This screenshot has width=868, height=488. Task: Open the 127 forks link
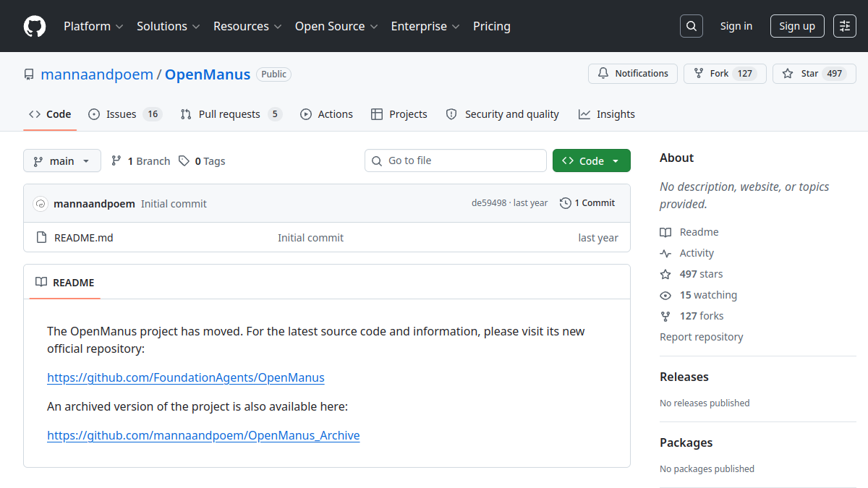pos(692,316)
